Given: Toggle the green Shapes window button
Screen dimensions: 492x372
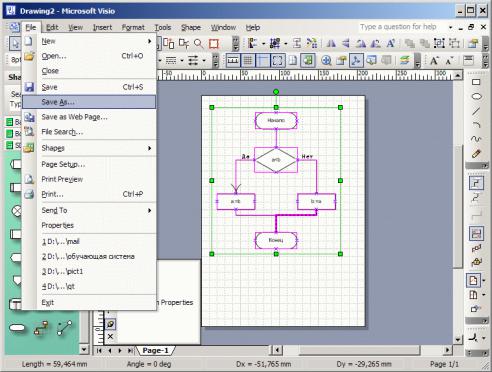Looking at the screenshot, I should coord(308,61).
